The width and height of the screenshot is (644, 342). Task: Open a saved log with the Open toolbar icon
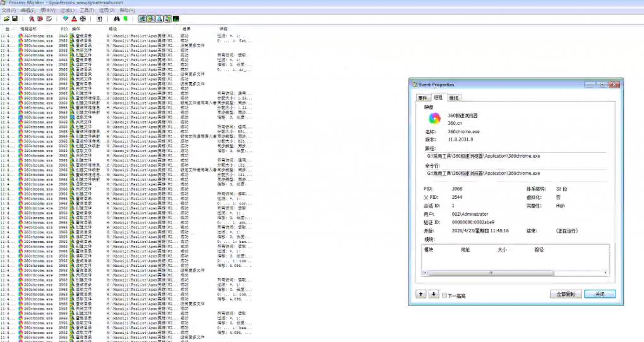(x=6, y=19)
